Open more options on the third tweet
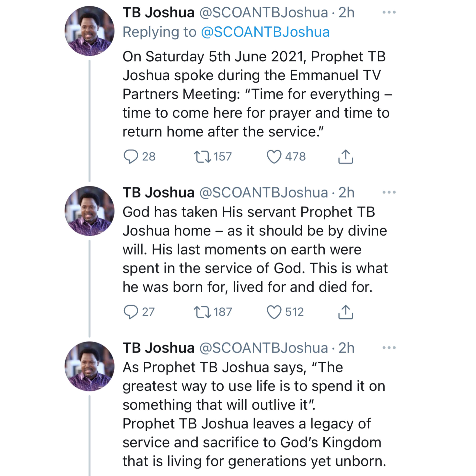The width and height of the screenshot is (476, 476). [x=389, y=348]
